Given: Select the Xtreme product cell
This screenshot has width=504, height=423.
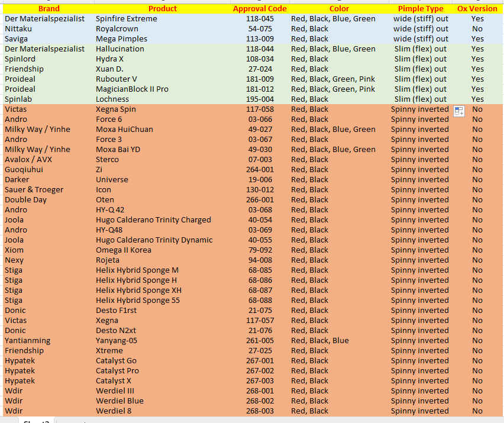Looking at the screenshot, I should [163, 350].
